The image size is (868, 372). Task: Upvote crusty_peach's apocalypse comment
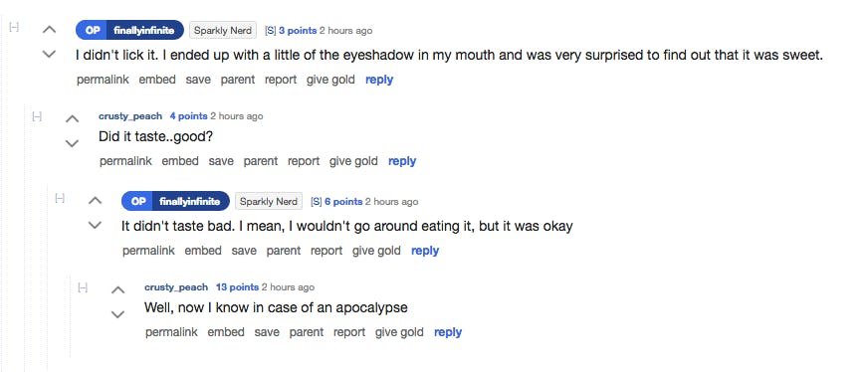(x=117, y=289)
